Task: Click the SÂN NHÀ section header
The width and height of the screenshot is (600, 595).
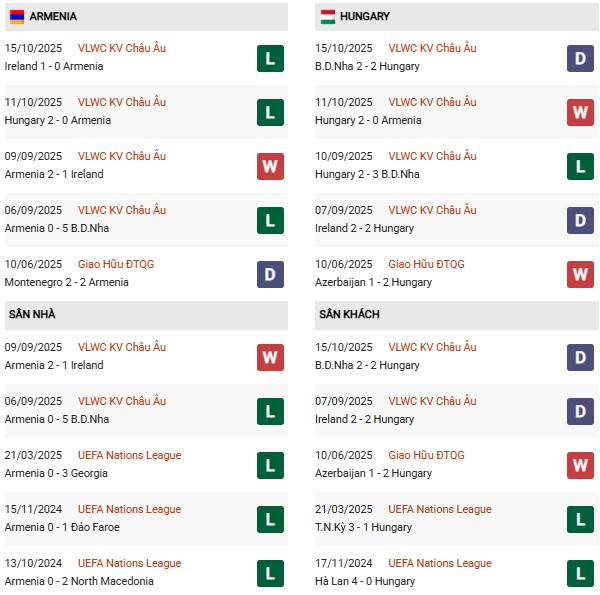Action: point(32,315)
